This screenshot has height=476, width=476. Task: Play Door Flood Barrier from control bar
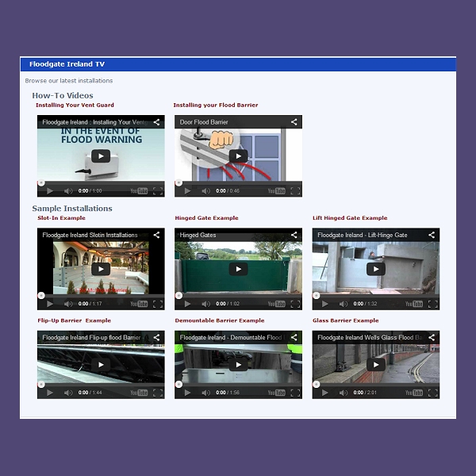pos(187,191)
